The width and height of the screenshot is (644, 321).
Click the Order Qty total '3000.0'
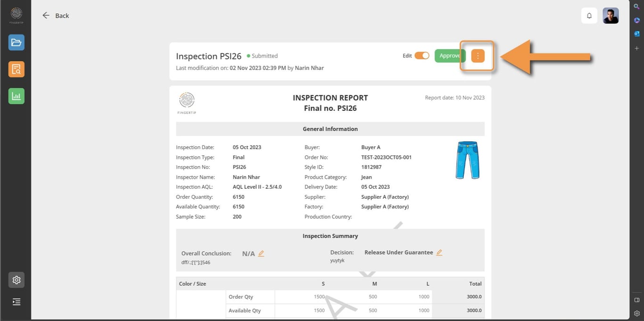[x=474, y=297]
